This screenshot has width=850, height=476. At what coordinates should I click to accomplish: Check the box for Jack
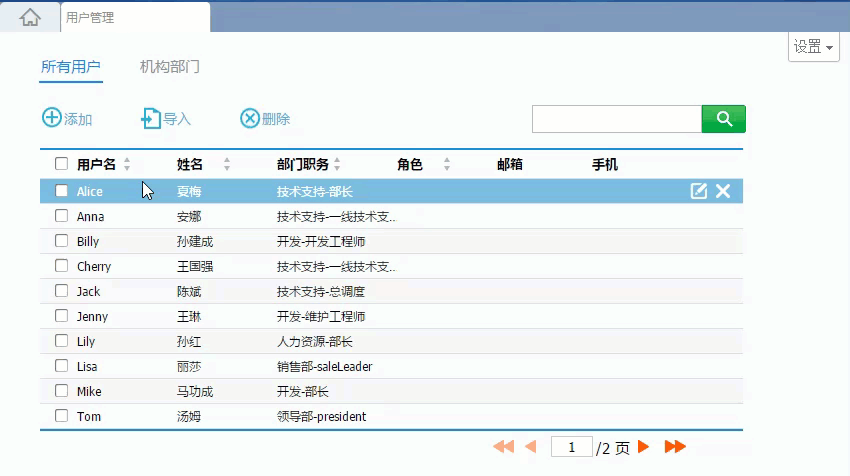tap(61, 291)
